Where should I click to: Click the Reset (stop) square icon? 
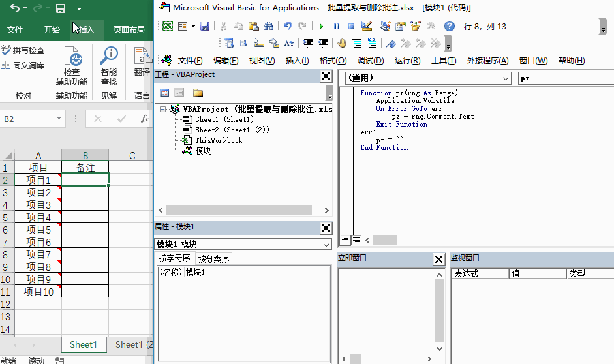click(351, 26)
